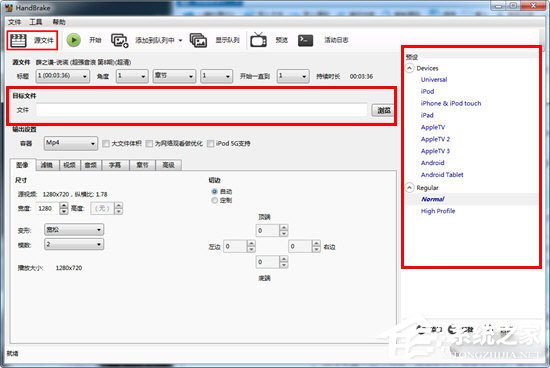The width and height of the screenshot is (550, 368).
Task: Click the Activity Log terminal icon
Action: 305,40
